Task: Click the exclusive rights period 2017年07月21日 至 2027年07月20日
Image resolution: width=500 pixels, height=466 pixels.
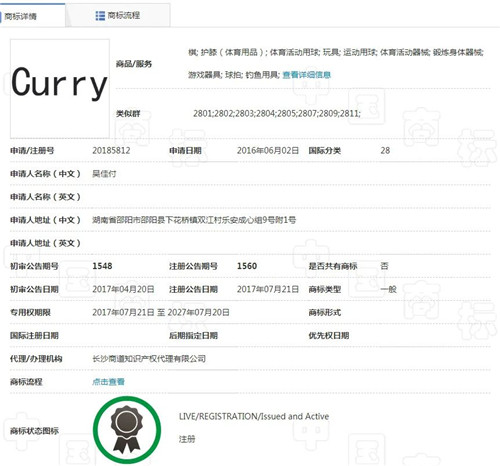Action: coord(161,312)
